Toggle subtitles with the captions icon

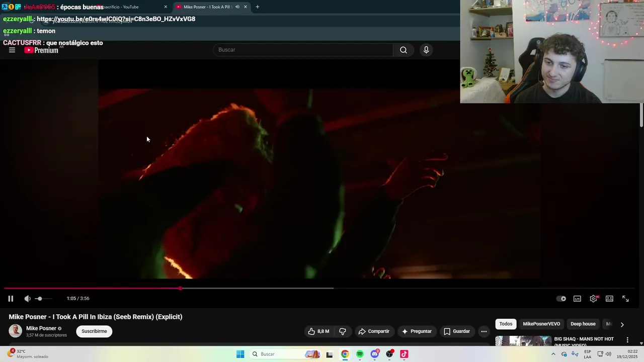click(x=578, y=299)
